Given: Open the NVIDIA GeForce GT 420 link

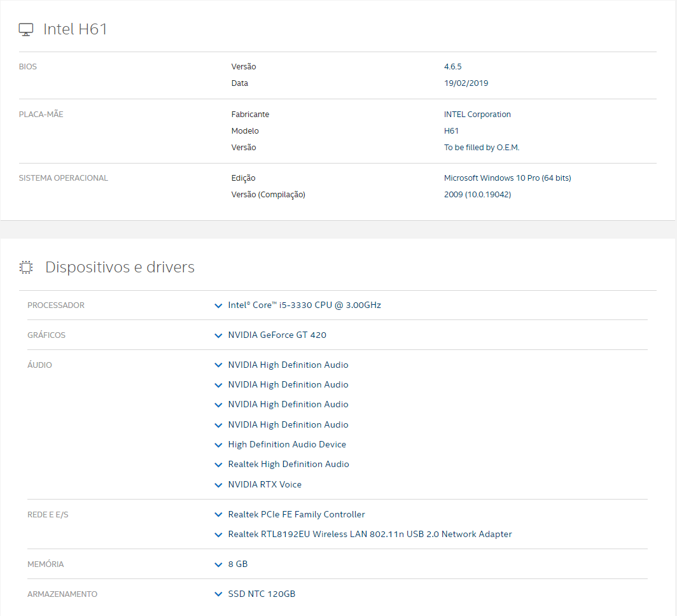Looking at the screenshot, I should [277, 335].
